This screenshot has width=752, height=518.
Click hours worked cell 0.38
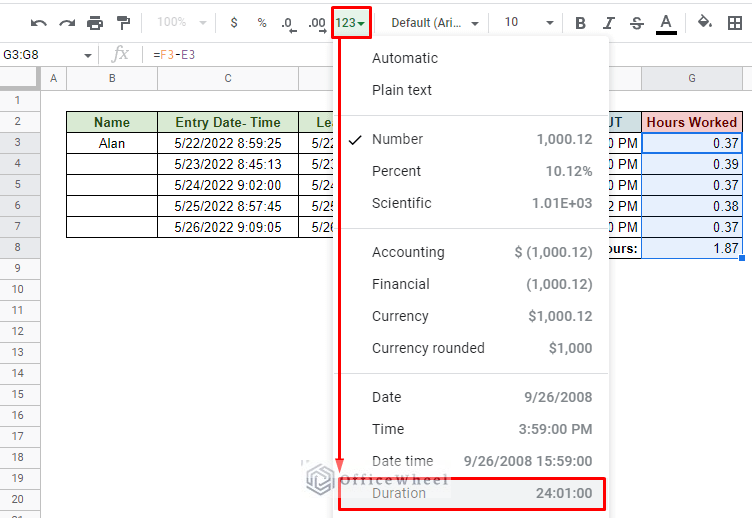point(692,207)
